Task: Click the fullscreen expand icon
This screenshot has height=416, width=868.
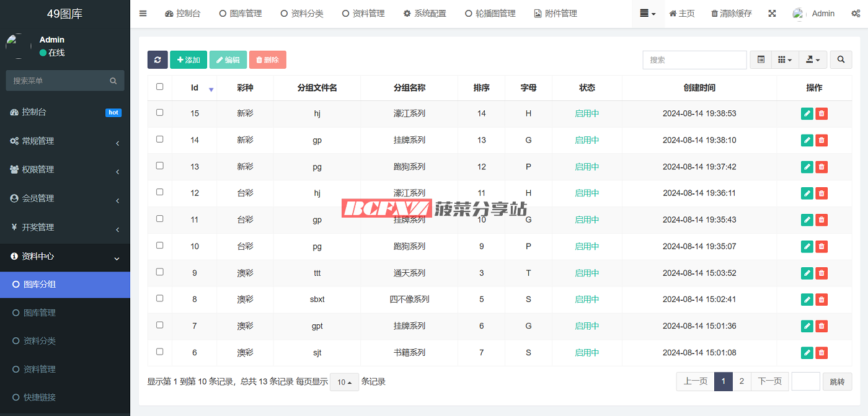Action: tap(772, 14)
